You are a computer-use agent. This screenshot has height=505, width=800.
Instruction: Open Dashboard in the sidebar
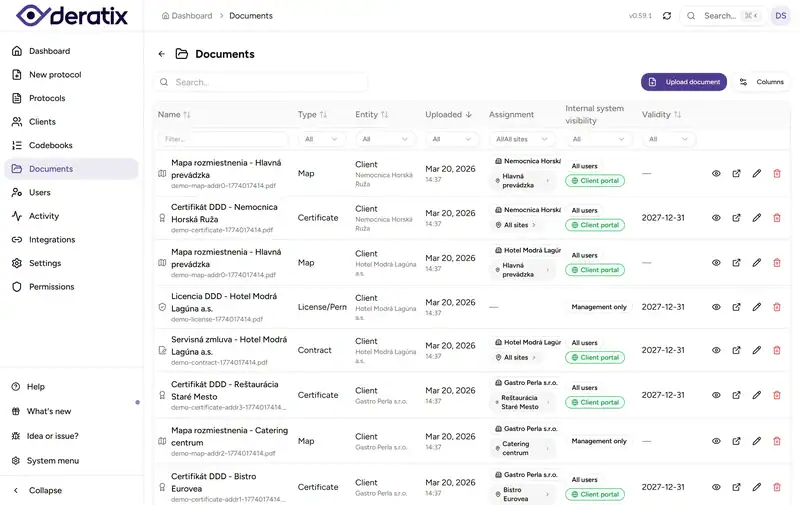[71, 51]
